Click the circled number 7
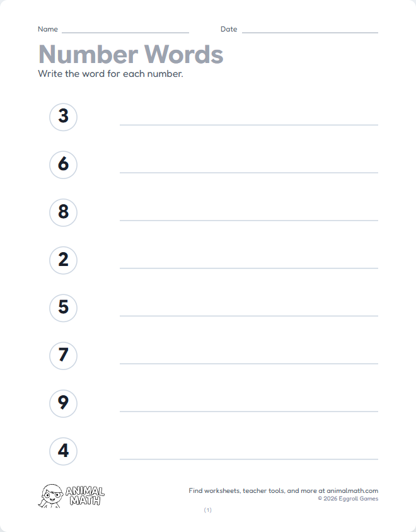Screen dimensions: 416x532 [x=63, y=356]
